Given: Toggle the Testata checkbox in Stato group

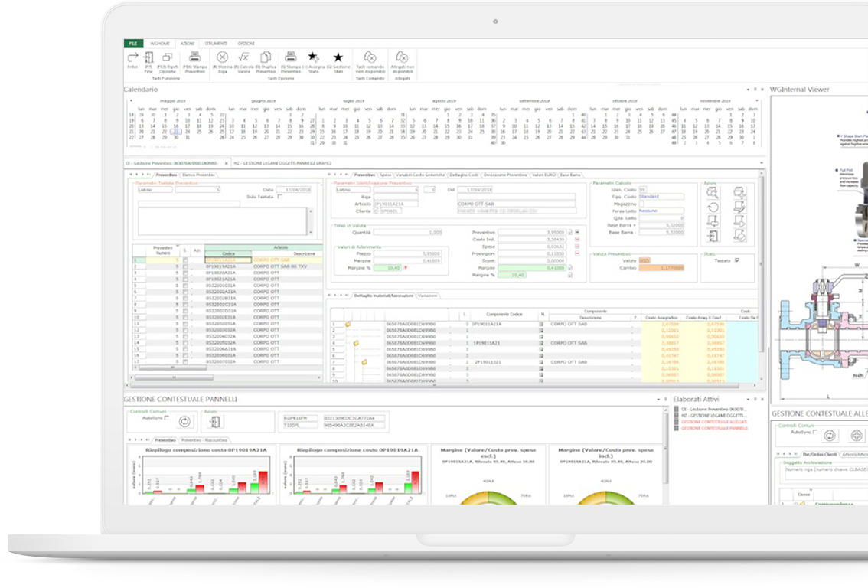Looking at the screenshot, I should [x=737, y=260].
